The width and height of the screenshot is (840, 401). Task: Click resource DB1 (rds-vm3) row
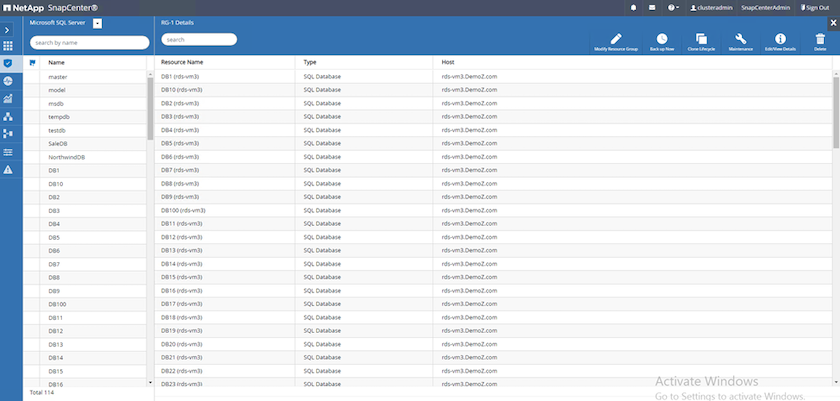click(493, 76)
